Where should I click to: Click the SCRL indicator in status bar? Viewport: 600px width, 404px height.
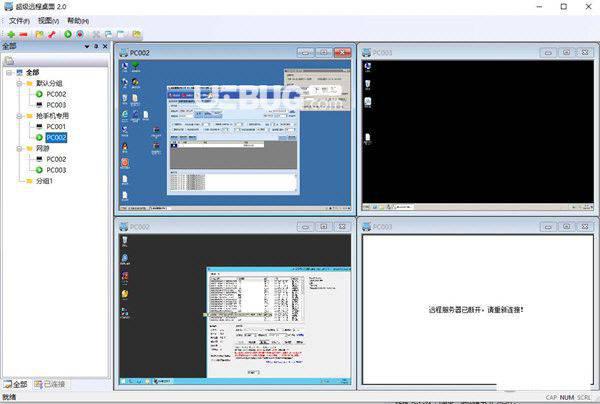click(584, 397)
